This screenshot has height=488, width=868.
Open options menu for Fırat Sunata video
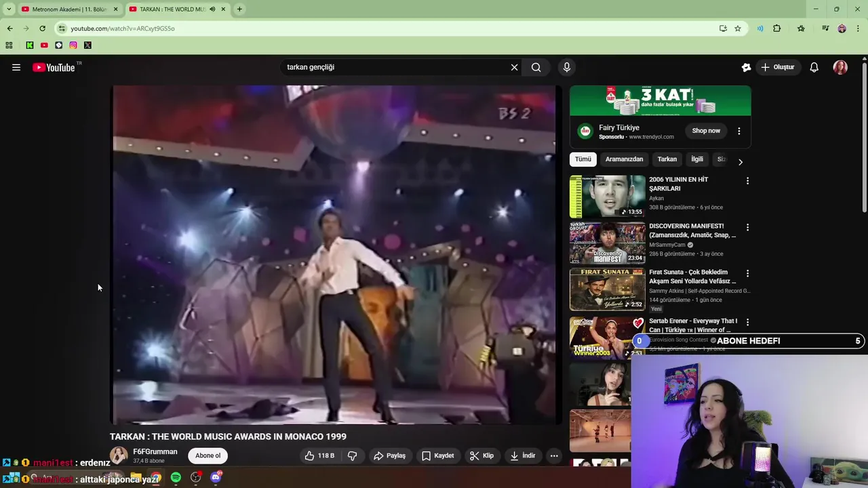pyautogui.click(x=747, y=273)
